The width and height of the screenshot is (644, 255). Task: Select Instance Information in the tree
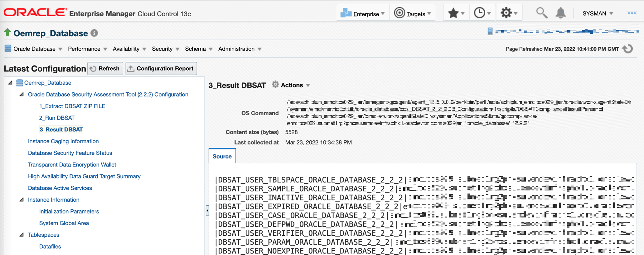pos(54,200)
